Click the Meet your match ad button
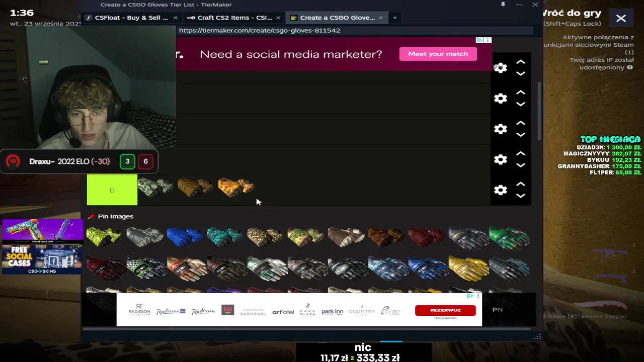 pyautogui.click(x=438, y=54)
